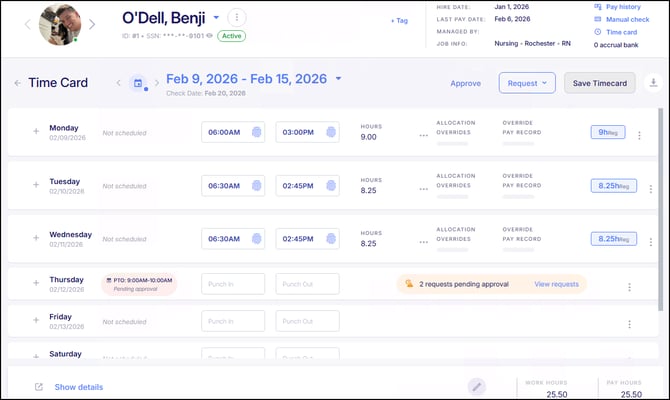Open the Request dropdown
The width and height of the screenshot is (670, 400).
(x=527, y=83)
